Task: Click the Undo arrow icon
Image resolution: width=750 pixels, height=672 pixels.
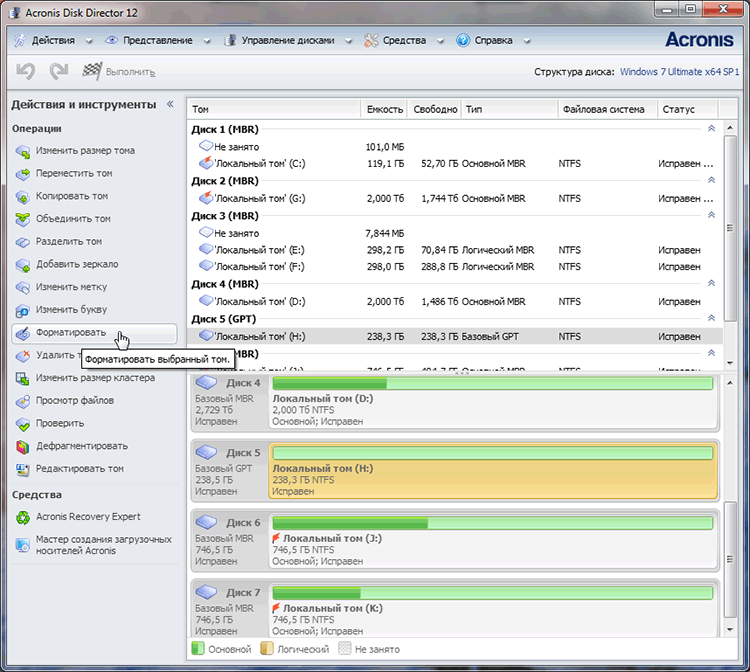Action: click(25, 71)
